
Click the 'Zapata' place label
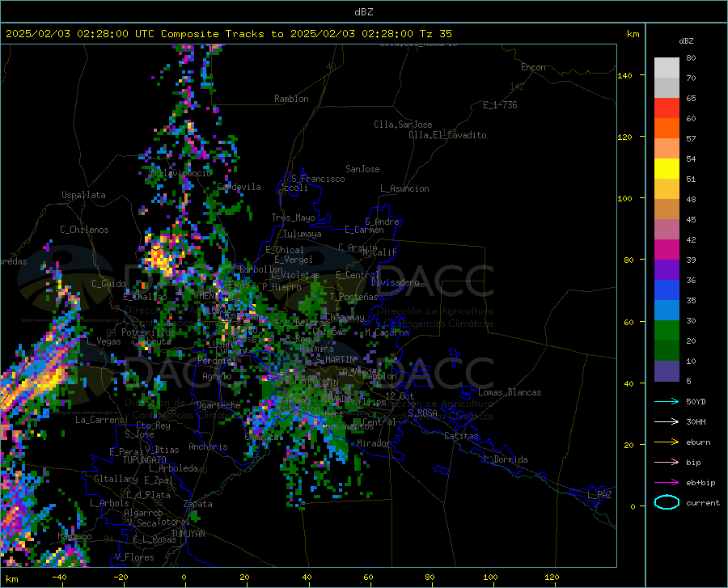[198, 504]
